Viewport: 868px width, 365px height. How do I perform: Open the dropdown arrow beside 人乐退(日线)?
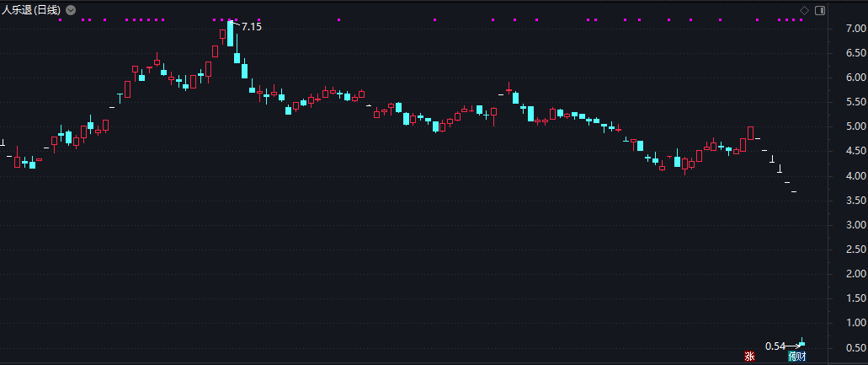click(x=71, y=10)
